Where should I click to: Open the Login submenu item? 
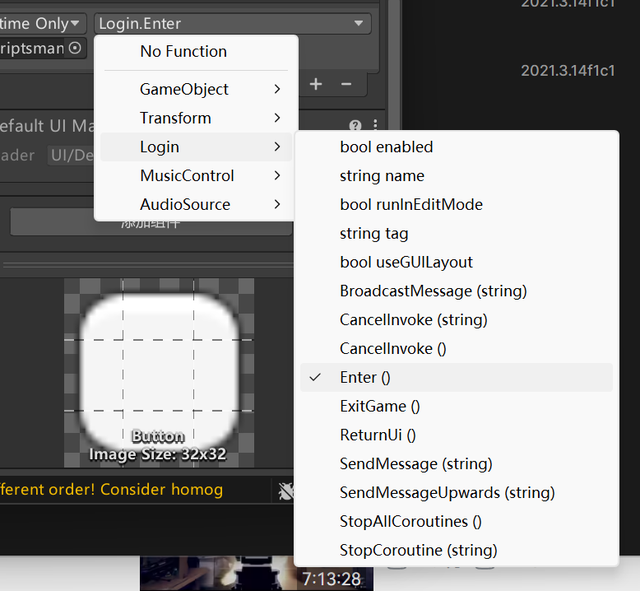[x=196, y=147]
